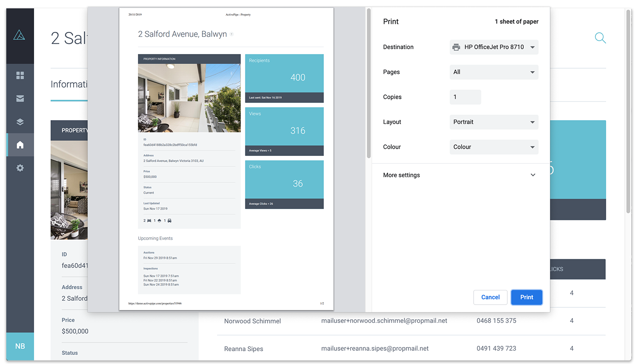Click the Upcoming Events heading in the preview

156,238
